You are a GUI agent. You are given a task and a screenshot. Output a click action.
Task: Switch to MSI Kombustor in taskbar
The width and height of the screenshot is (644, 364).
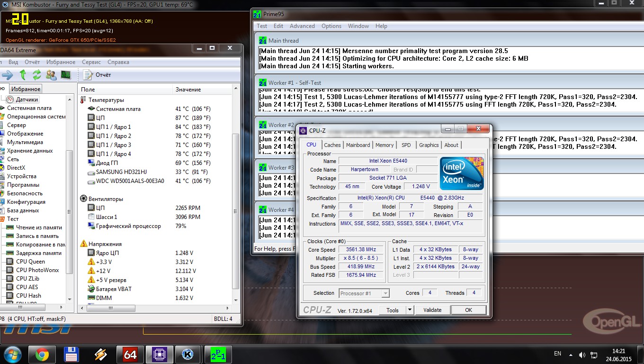pos(187,354)
